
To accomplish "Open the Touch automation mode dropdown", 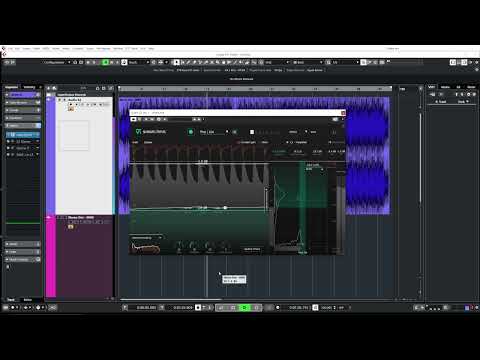I will tap(138, 62).
